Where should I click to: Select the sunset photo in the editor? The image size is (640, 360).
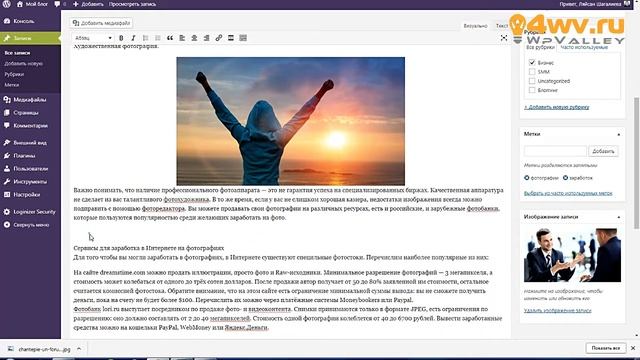coord(290,121)
